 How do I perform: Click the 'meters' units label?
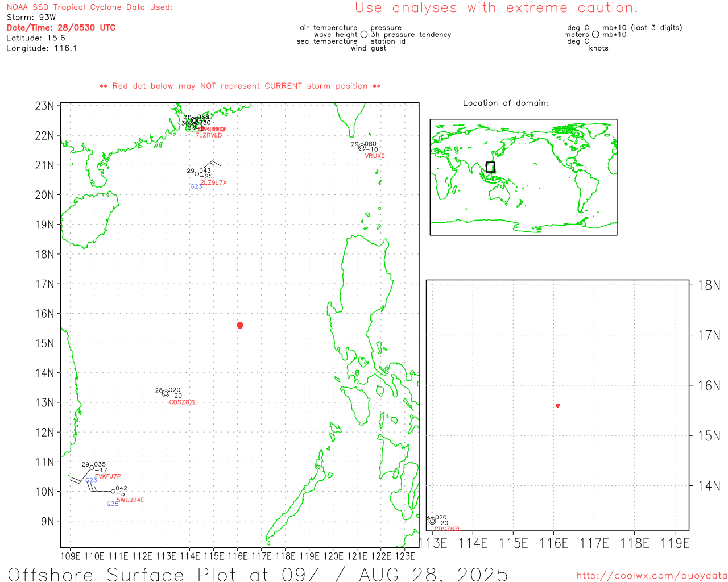click(x=577, y=35)
